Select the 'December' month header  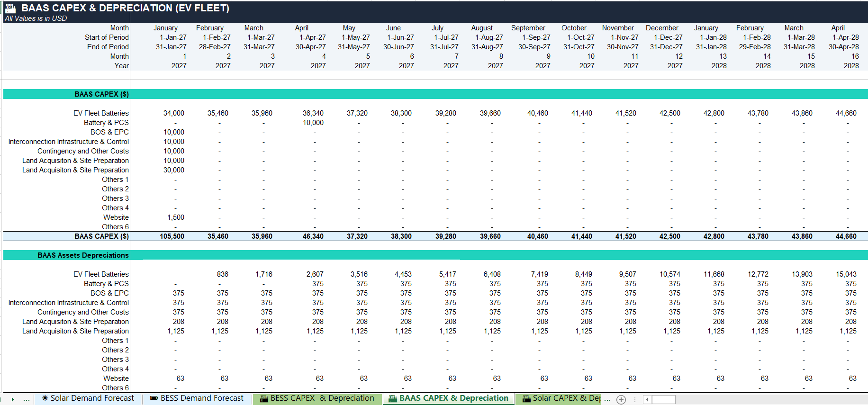pyautogui.click(x=662, y=28)
